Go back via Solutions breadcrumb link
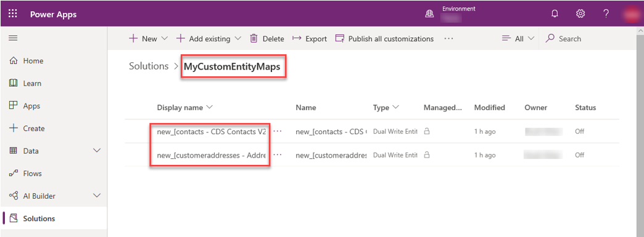The height and width of the screenshot is (237, 644). coord(149,66)
